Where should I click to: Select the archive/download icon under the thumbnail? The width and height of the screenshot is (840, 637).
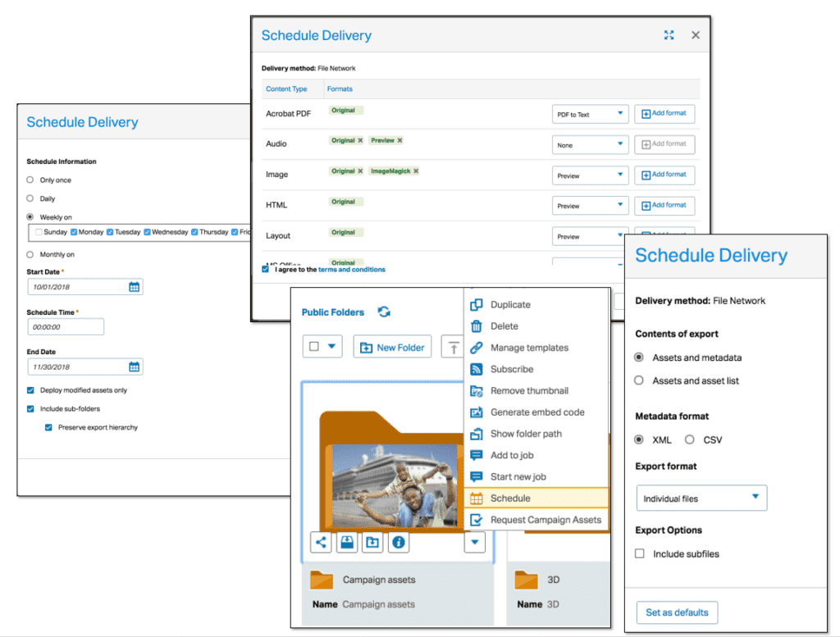click(346, 542)
